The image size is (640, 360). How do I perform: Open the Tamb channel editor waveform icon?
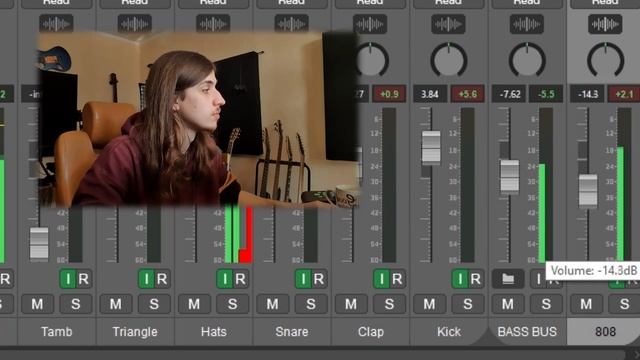[56, 24]
